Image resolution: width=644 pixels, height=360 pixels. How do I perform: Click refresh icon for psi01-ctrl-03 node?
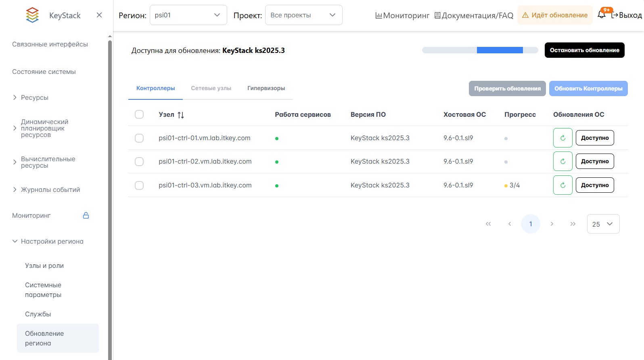562,185
